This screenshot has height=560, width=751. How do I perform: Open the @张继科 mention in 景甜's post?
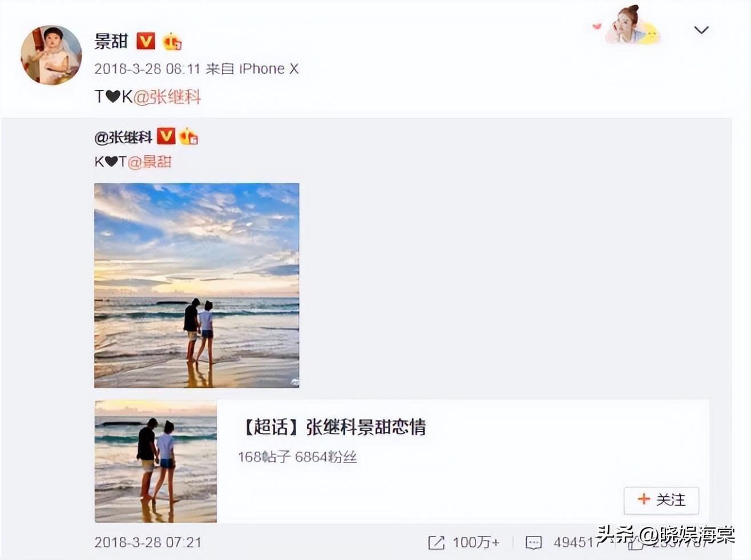tap(167, 96)
